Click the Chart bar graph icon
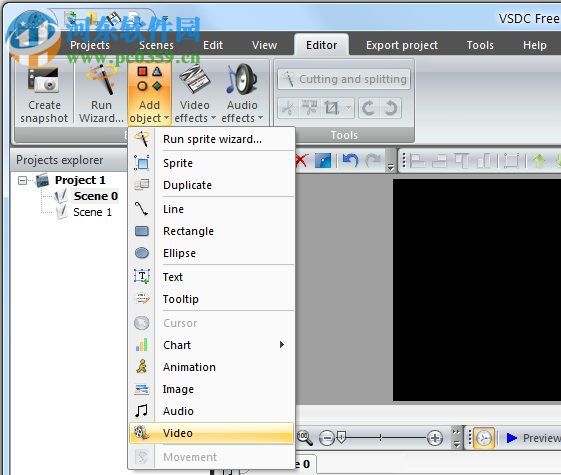Viewport: 561px width, 475px height. (x=142, y=345)
